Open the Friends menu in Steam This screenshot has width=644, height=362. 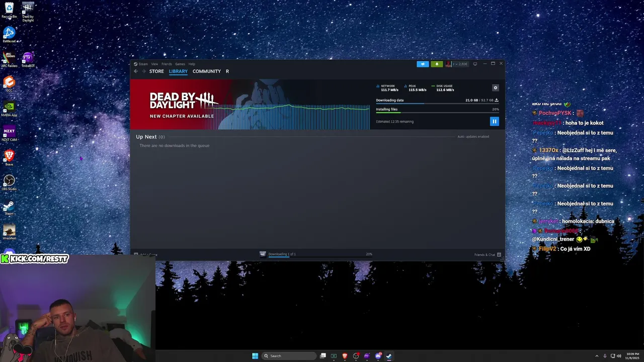pos(167,64)
